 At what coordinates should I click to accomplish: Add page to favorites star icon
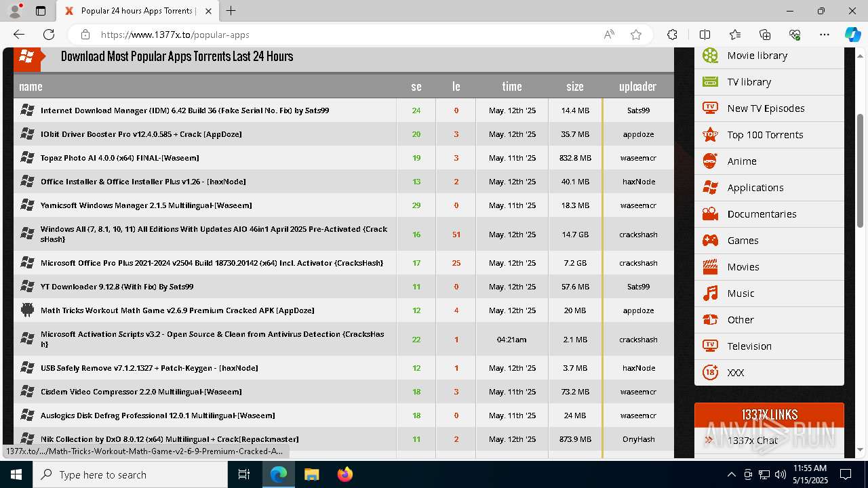(x=636, y=35)
